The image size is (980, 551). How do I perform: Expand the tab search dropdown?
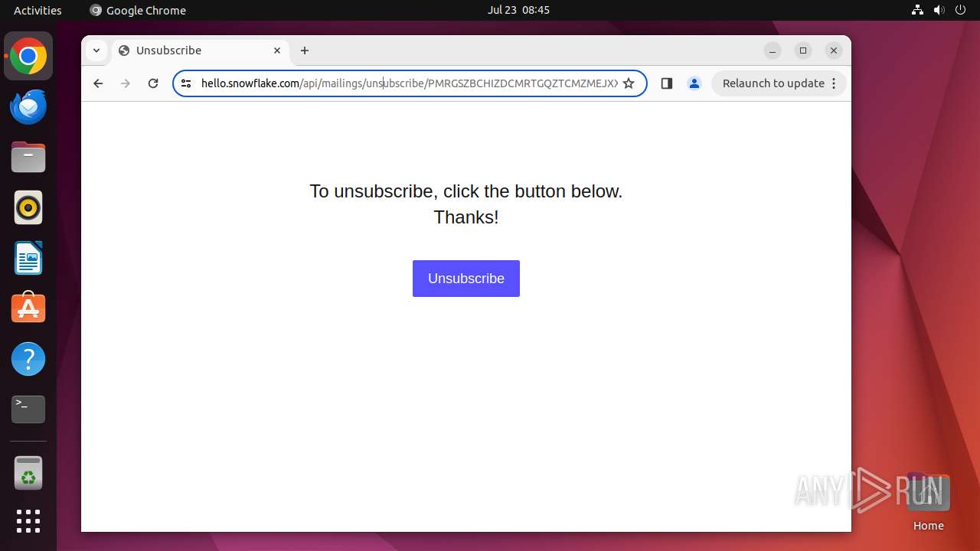point(96,51)
